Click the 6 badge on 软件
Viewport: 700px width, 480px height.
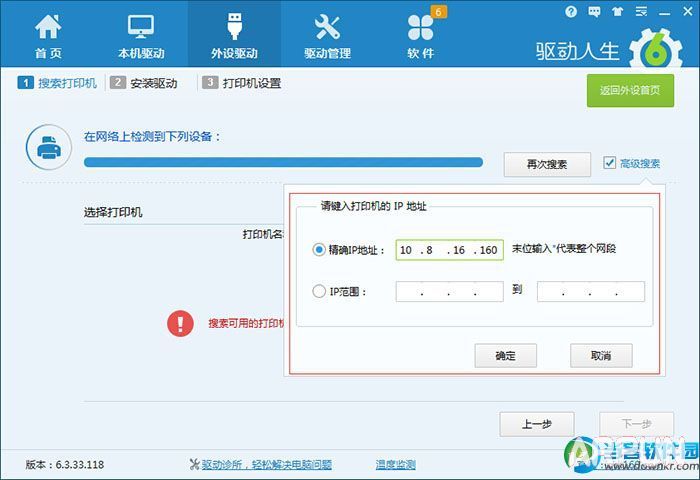click(x=438, y=12)
